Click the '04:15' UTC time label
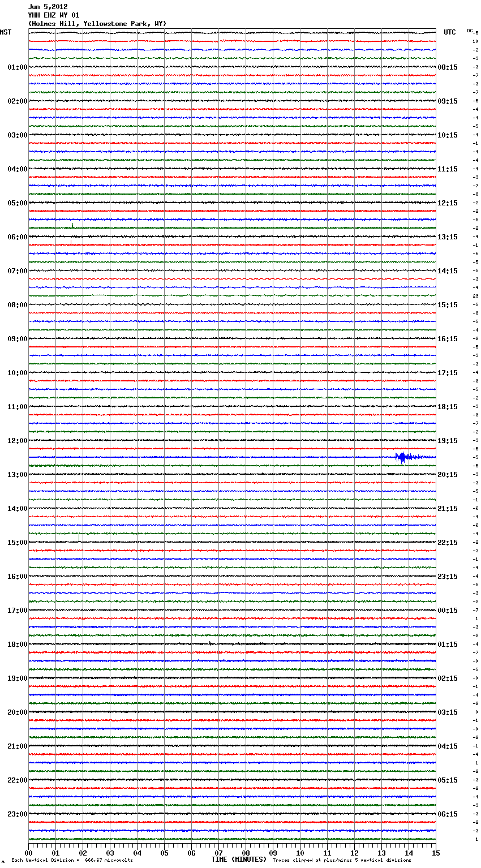481x868 pixels. click(x=448, y=746)
